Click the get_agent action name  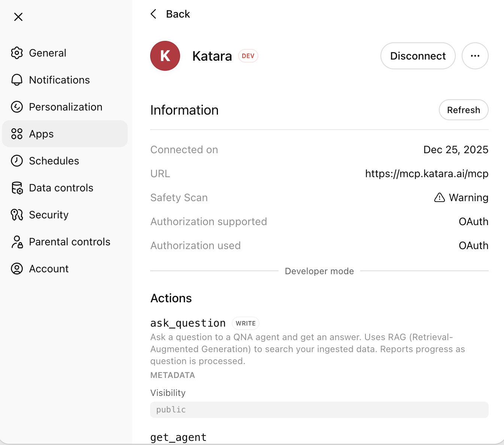[178, 437]
